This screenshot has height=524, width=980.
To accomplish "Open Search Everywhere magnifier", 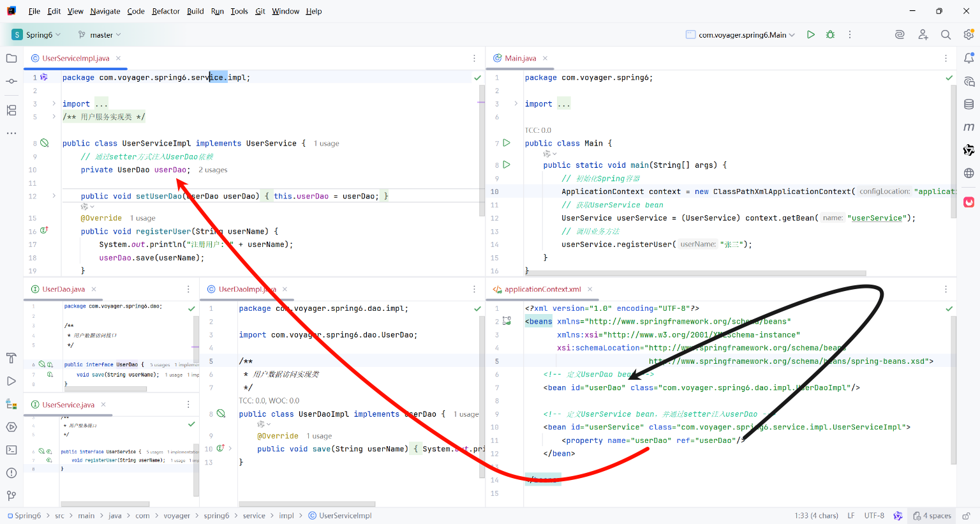I will (x=946, y=34).
